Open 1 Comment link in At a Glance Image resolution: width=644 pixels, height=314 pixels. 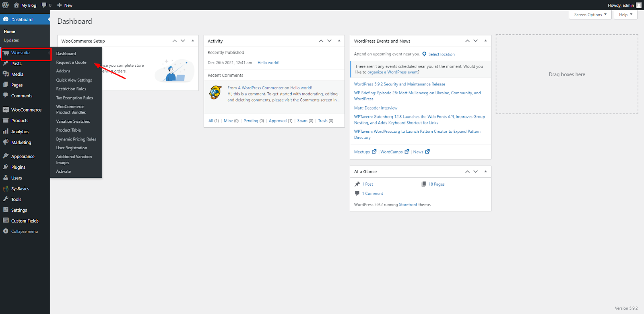point(372,194)
